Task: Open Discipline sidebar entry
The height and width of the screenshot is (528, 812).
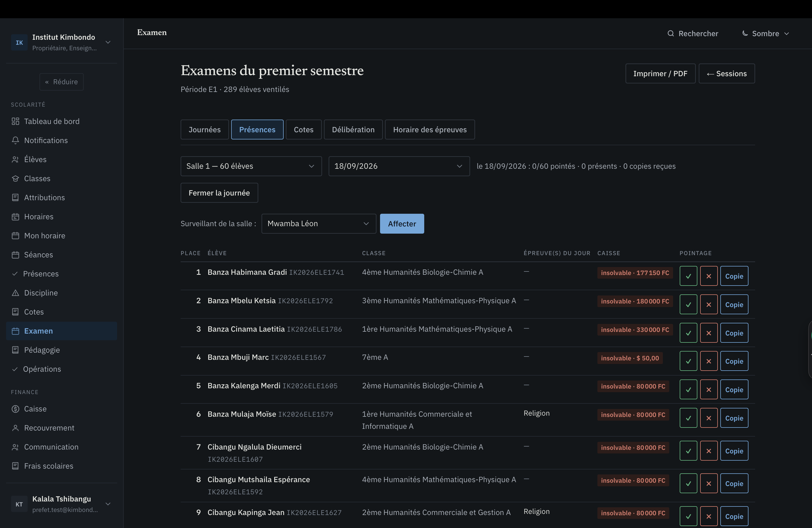Action: tap(61, 293)
